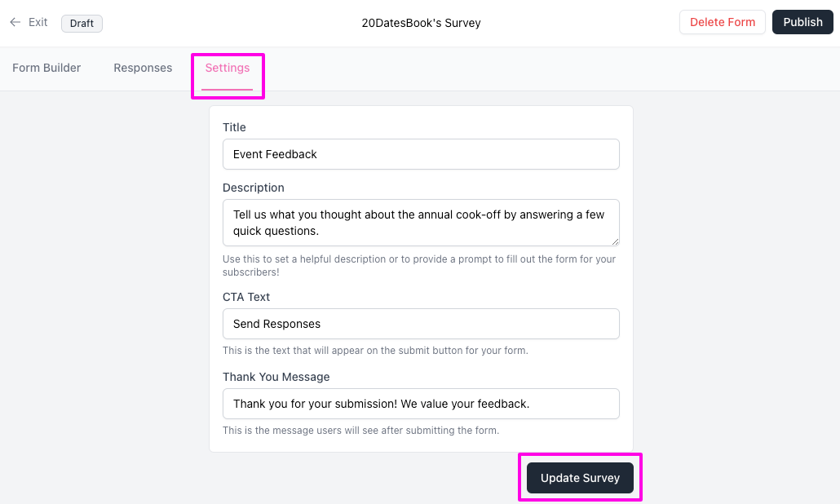Viewport: 840px width, 504px height.
Task: Click the Exit text link
Action: pyautogui.click(x=38, y=23)
